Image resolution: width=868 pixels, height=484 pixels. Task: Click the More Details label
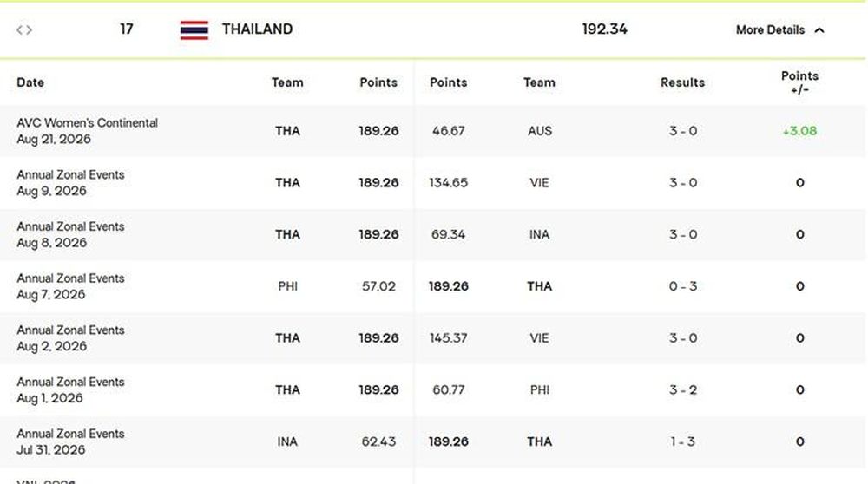coord(770,29)
